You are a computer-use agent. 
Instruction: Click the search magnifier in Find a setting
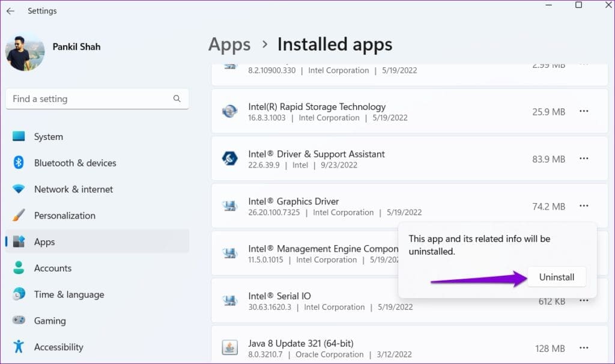point(177,99)
